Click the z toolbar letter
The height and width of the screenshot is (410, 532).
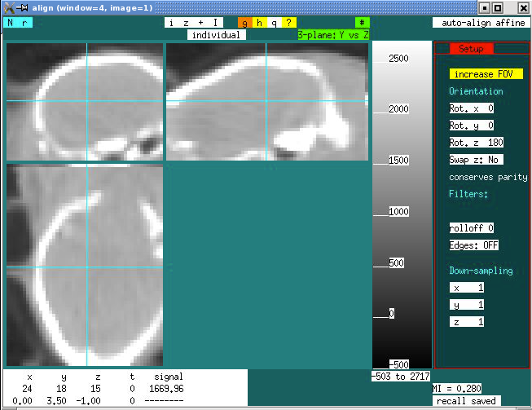(x=187, y=23)
